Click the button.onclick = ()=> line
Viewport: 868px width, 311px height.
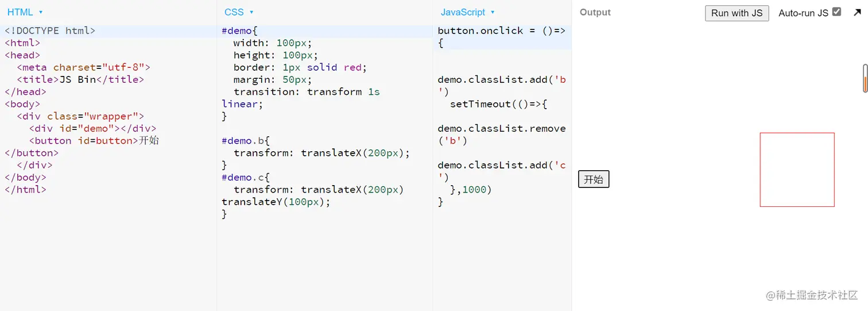502,31
